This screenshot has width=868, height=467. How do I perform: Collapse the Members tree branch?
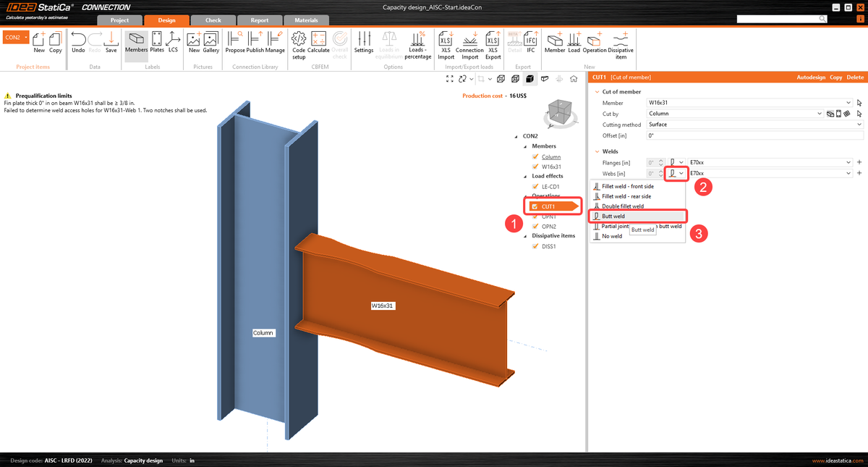coord(526,146)
